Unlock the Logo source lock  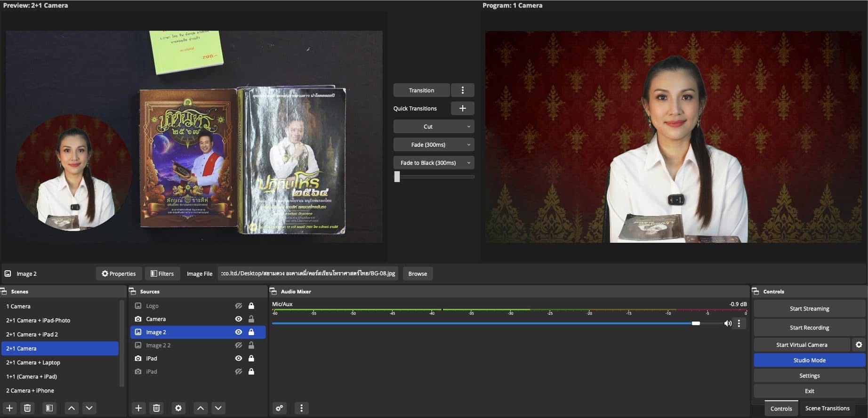(x=251, y=306)
